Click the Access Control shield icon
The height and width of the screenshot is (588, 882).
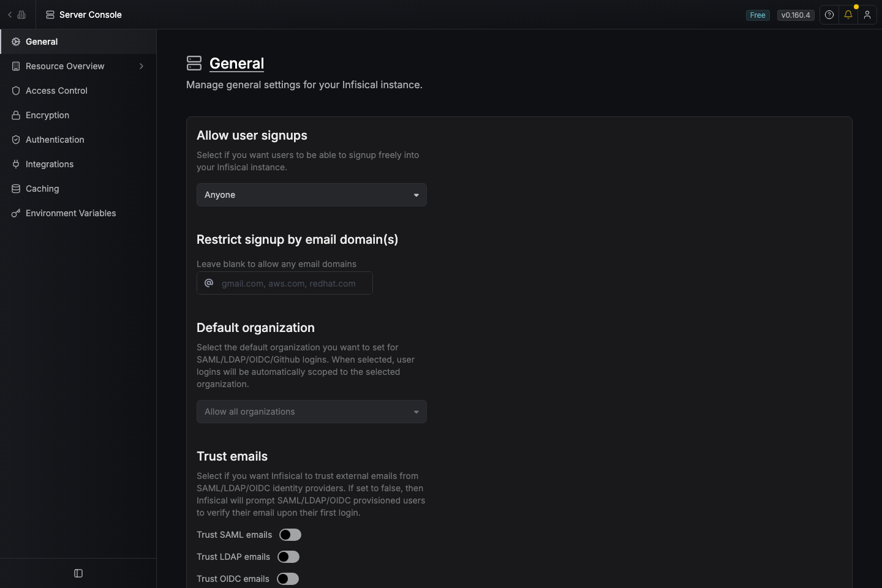pos(16,91)
